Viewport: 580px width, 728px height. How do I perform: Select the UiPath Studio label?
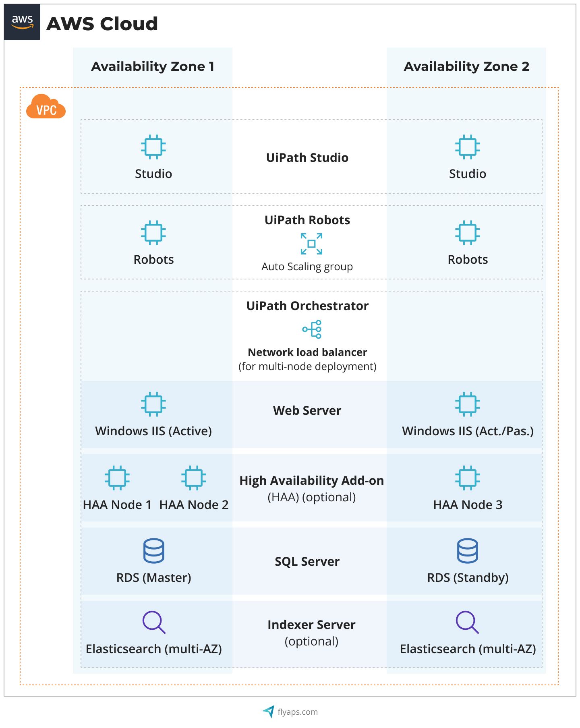pos(307,157)
